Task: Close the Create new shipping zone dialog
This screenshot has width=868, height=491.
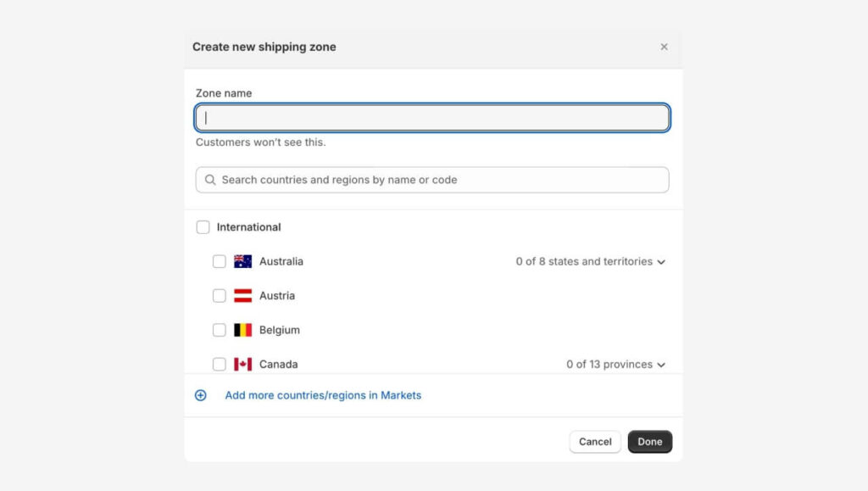Action: [x=665, y=47]
